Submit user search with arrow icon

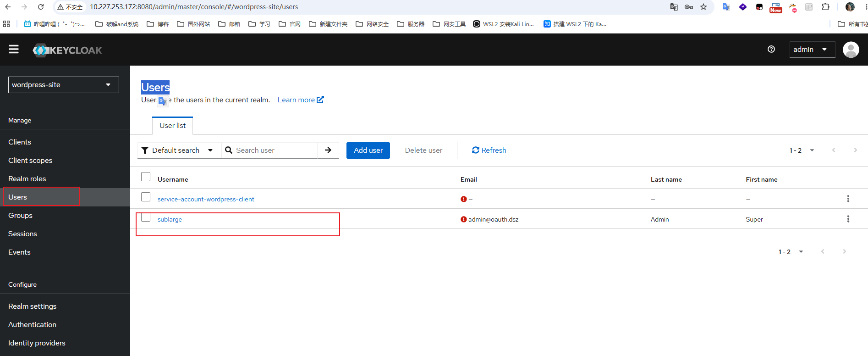328,150
